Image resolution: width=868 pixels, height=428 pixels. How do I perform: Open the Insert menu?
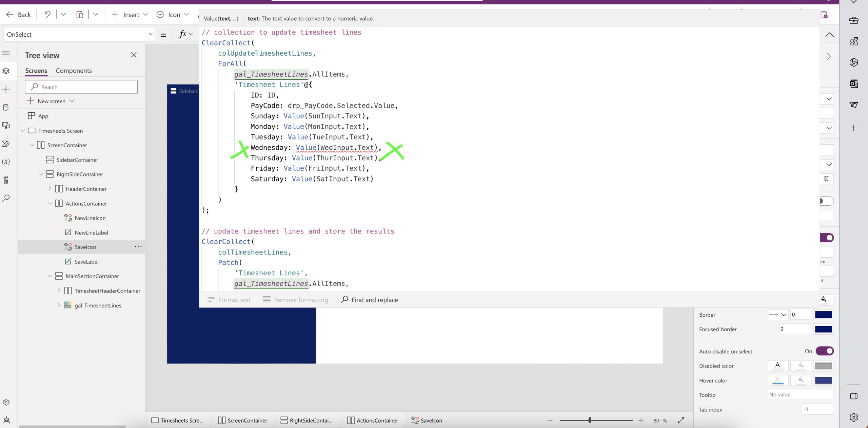point(130,15)
